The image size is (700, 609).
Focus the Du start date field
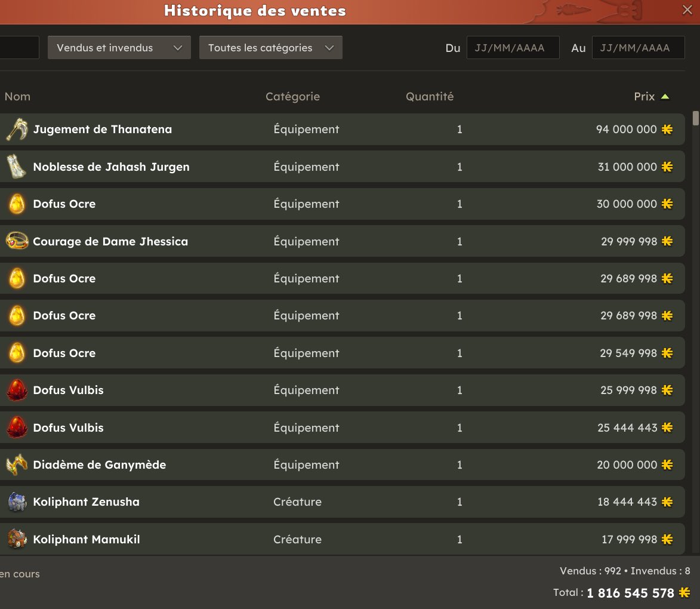(513, 47)
